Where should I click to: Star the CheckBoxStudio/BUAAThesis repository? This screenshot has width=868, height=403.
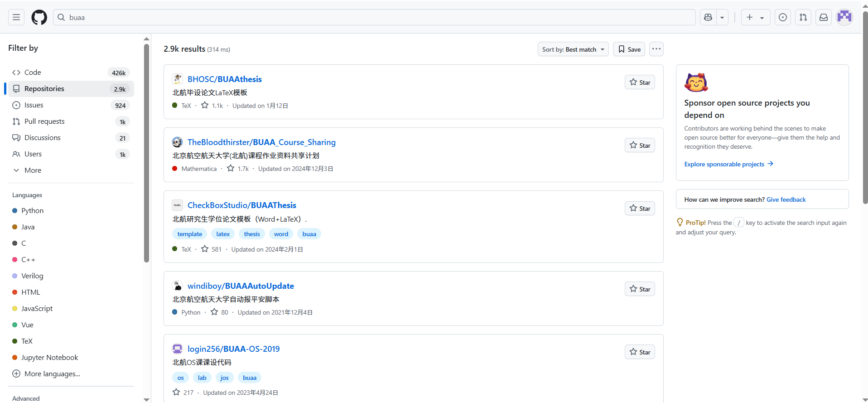pos(640,209)
